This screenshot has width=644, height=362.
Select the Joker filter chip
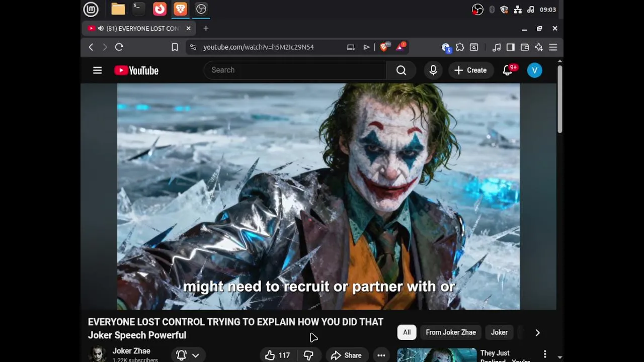tap(499, 332)
